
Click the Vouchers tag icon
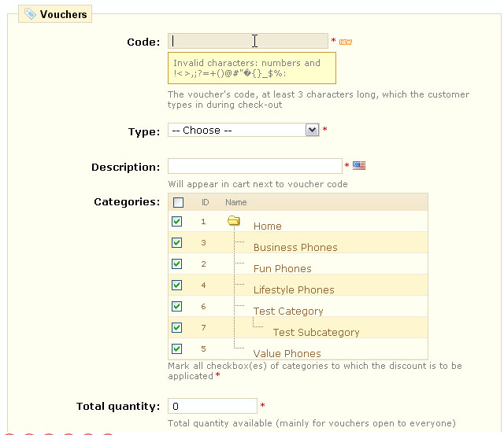31,14
